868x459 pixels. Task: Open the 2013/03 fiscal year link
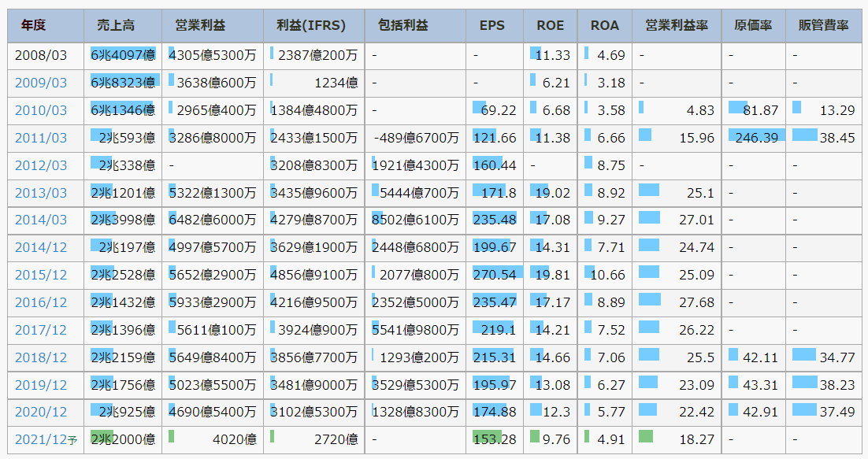point(40,193)
